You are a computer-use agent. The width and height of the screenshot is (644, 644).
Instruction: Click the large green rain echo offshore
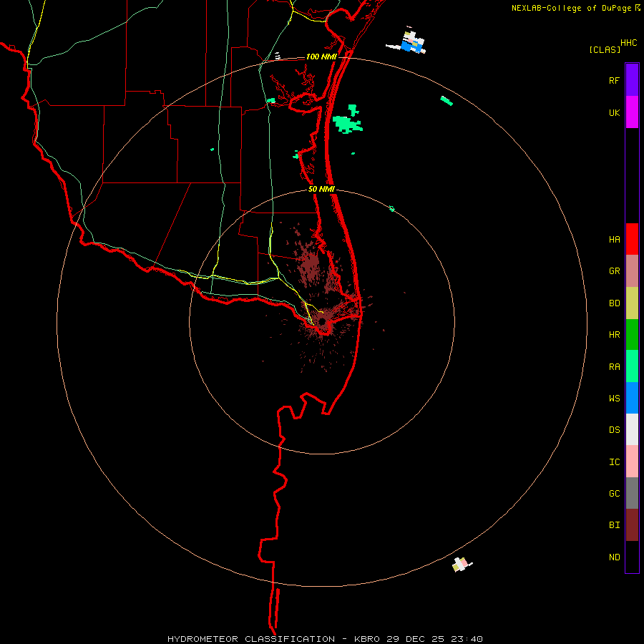(347, 125)
